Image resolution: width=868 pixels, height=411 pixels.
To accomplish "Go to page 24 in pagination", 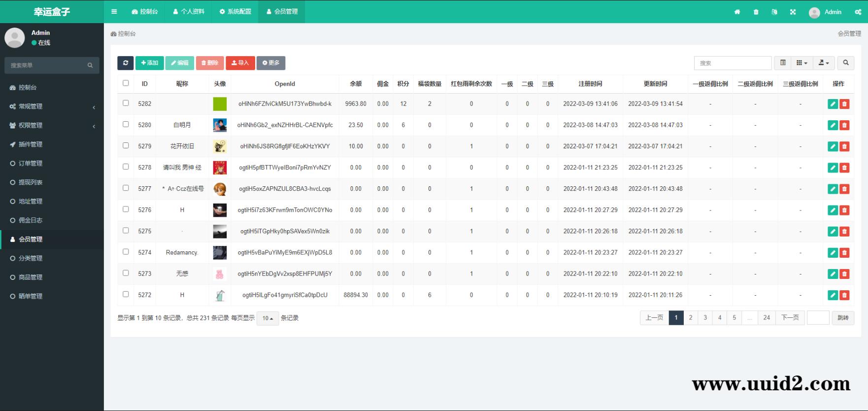I will tap(766, 318).
